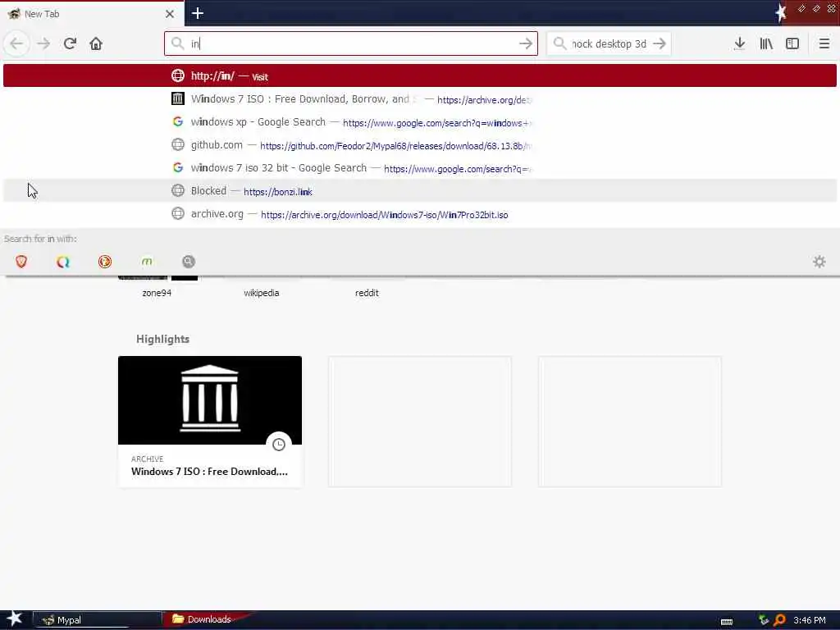Open the hamburger application menu

click(824, 43)
